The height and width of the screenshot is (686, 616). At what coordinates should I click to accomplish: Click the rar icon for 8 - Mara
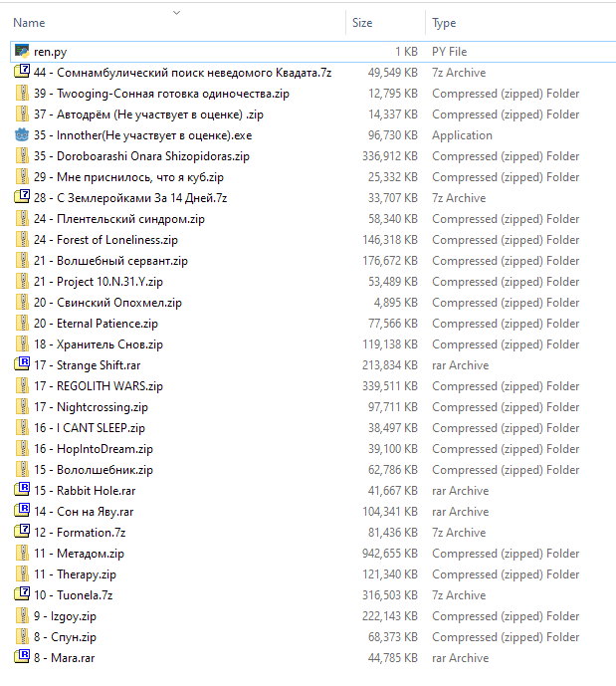click(x=22, y=657)
